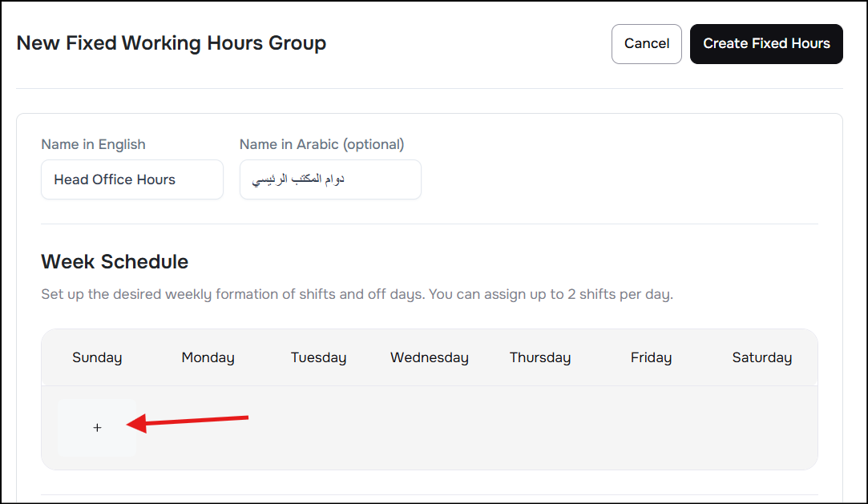Click Create Fixed Hours
868x504 pixels.
click(x=766, y=44)
